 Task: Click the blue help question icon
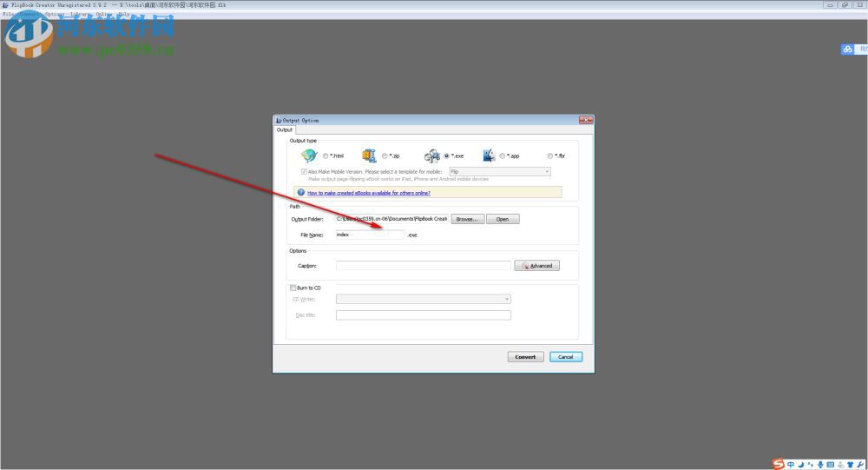300,192
